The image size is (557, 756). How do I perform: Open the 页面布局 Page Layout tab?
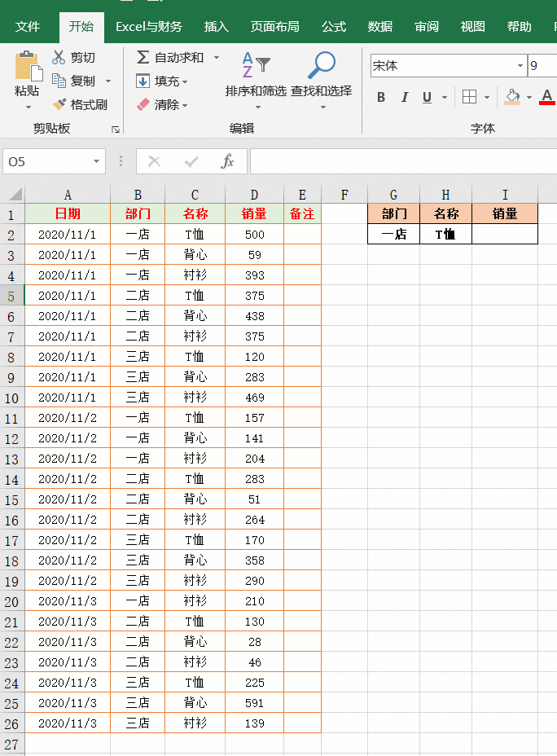(274, 27)
